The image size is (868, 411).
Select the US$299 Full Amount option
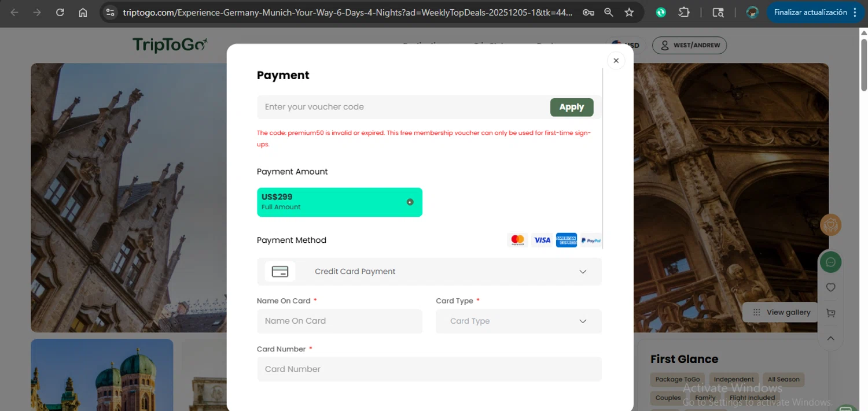(340, 202)
